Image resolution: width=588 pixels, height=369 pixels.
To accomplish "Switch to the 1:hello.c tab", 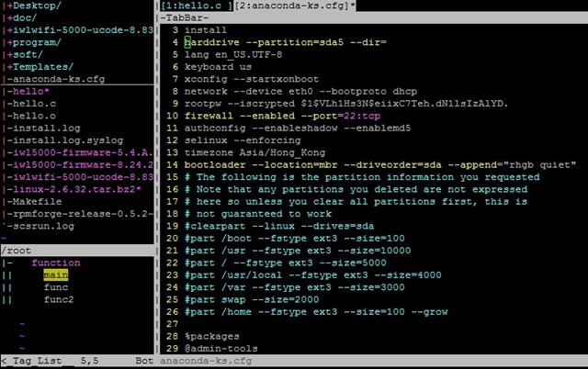I will pos(196,6).
